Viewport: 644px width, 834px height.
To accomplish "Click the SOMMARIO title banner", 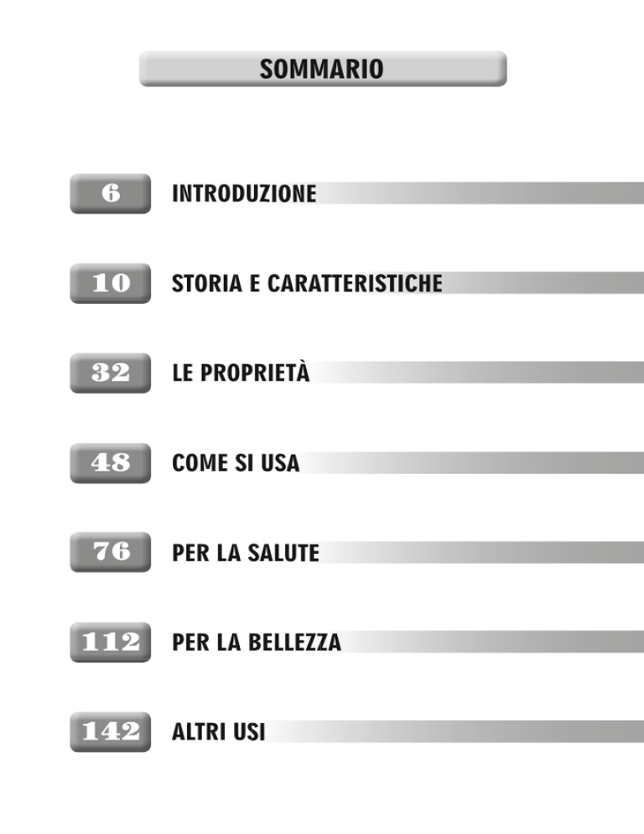I will pos(323,69).
